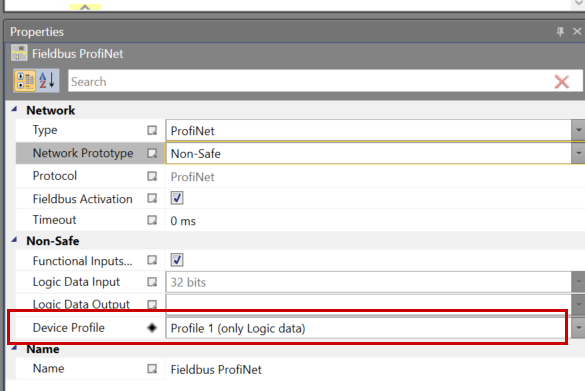Clear the property search field

coord(561,82)
